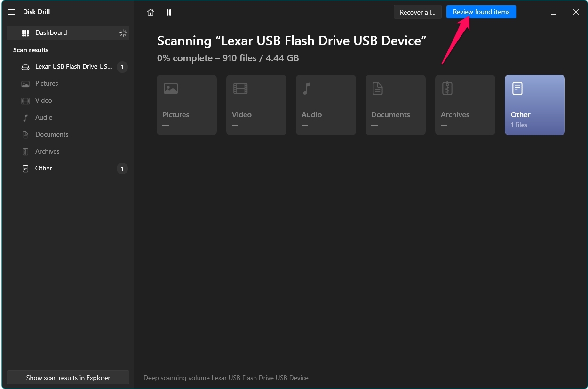Click the Disk Drill app title
This screenshot has width=588, height=389.
click(x=36, y=12)
